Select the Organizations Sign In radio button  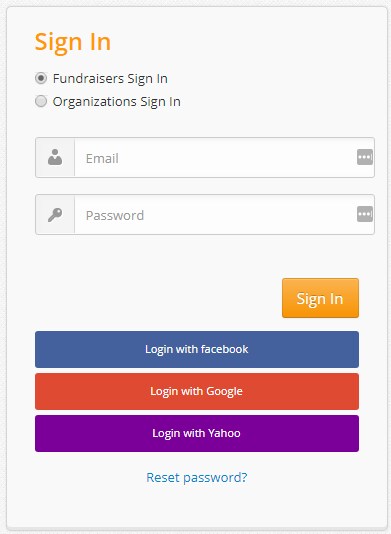[41, 101]
